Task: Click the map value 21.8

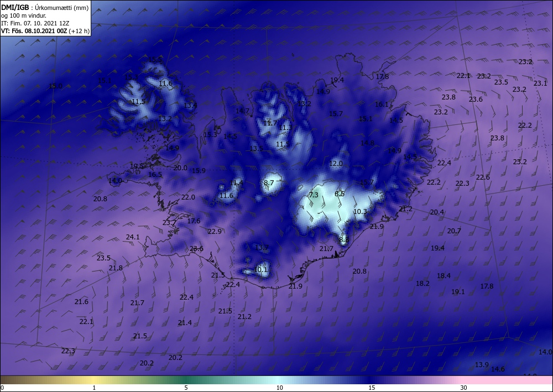Action: point(116,268)
